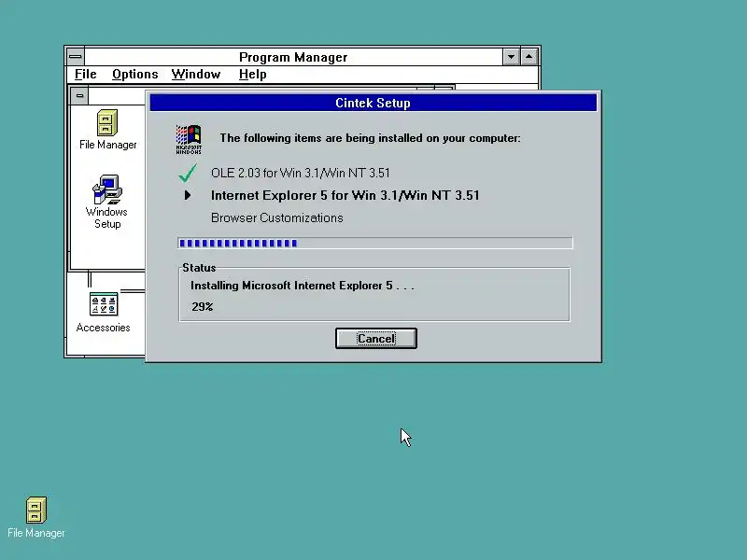
Task: Click 'The following items are being installed' heading
Action: [x=370, y=138]
